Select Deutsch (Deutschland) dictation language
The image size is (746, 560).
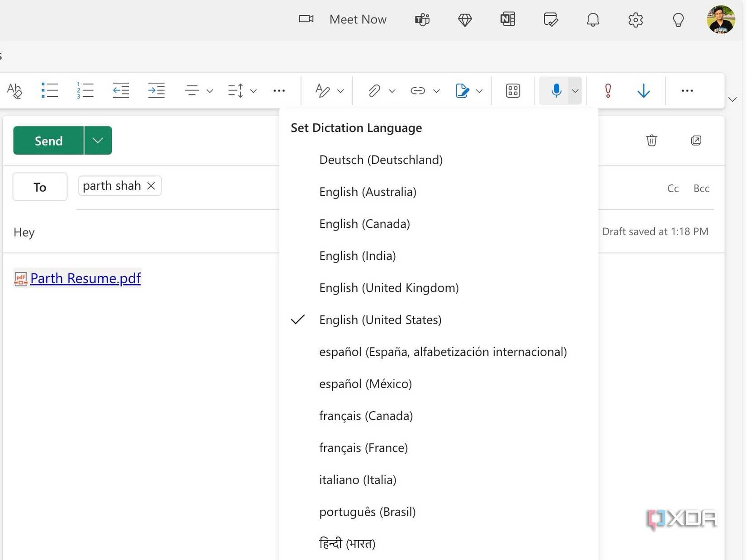(439, 160)
